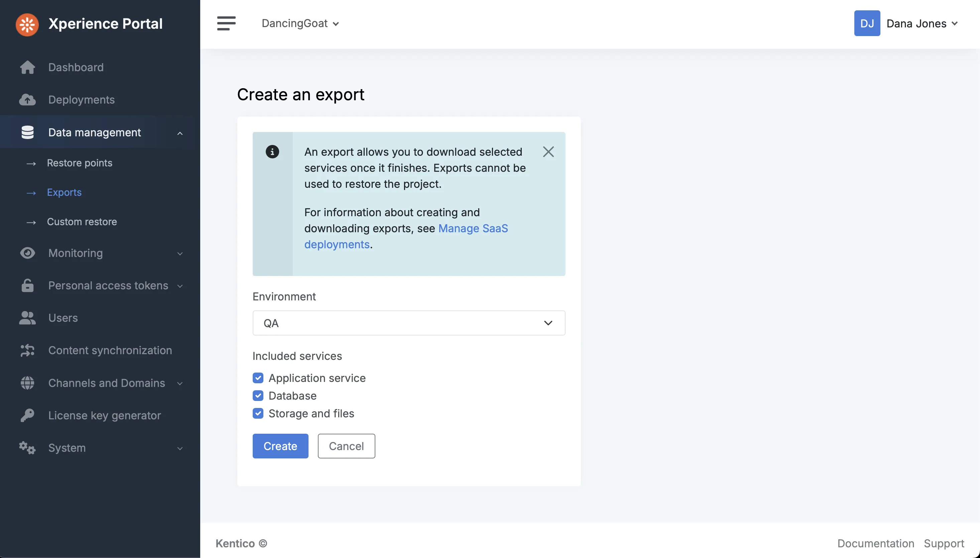This screenshot has height=558, width=980.
Task: Toggle the hamburger menu icon
Action: [226, 23]
